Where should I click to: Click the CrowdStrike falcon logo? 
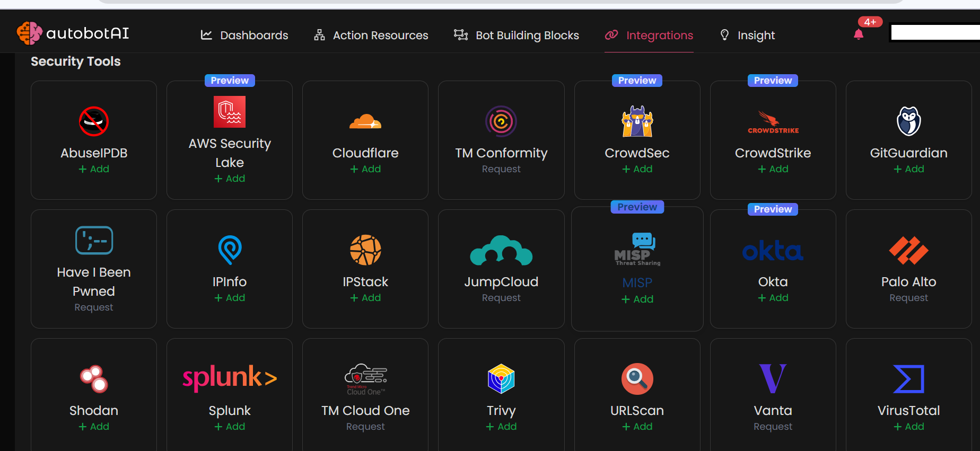click(773, 122)
